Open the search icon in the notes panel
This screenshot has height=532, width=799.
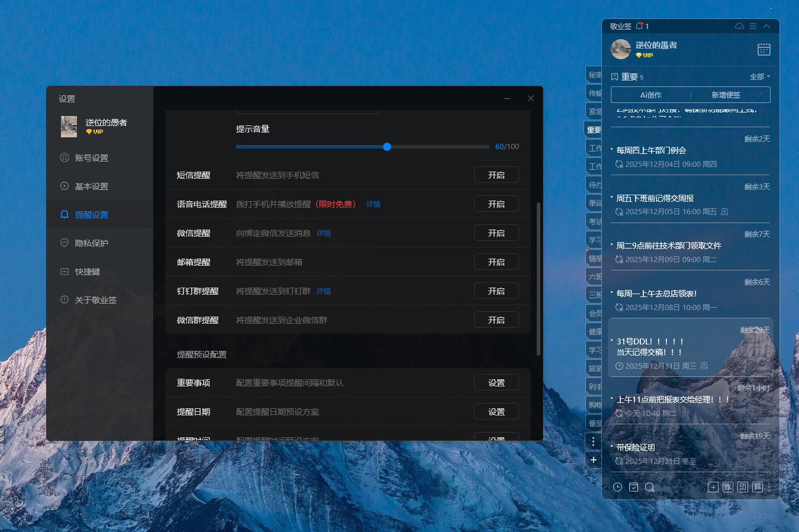(650, 486)
